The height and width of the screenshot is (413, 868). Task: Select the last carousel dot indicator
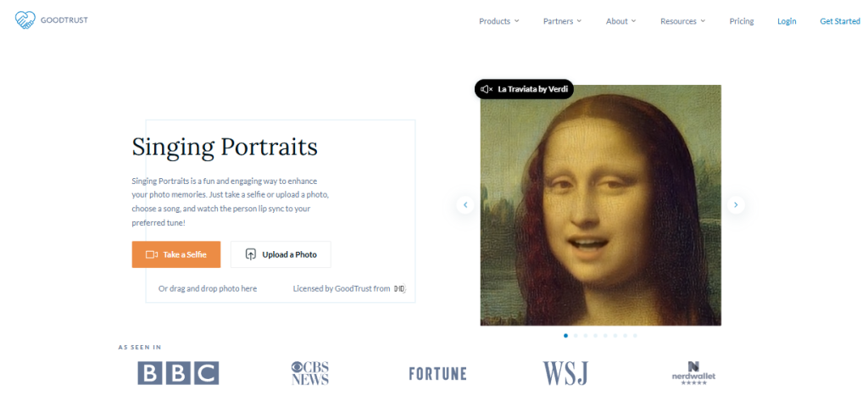[635, 336]
